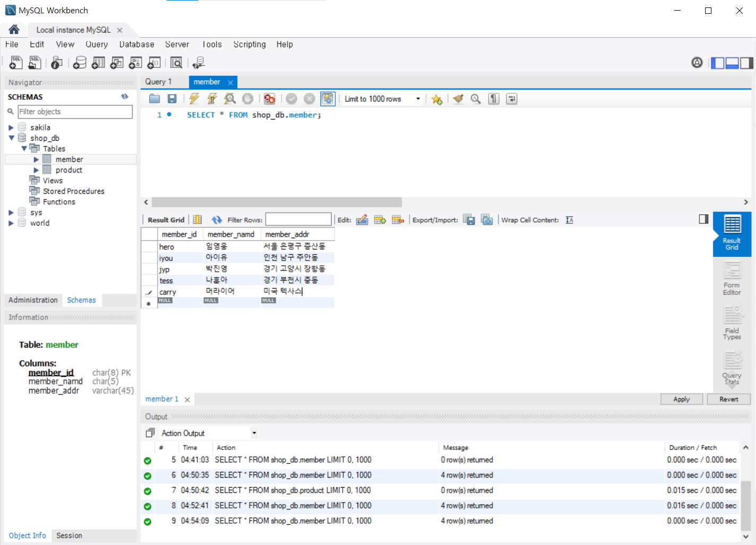Rollback transaction X icon
Viewport: 756px width, 545px height.
309,99
